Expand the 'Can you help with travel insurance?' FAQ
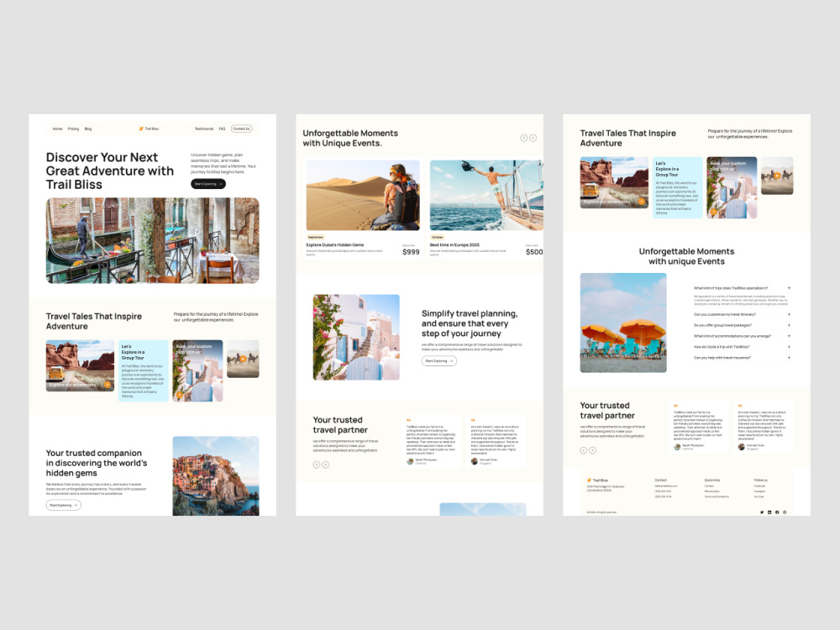This screenshot has height=630, width=840. pos(742,357)
